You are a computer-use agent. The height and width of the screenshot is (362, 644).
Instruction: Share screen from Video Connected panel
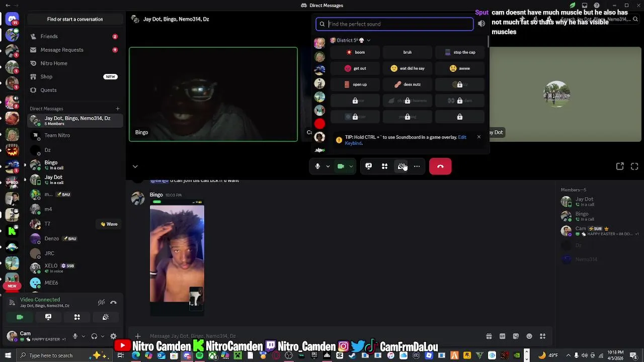pyautogui.click(x=48, y=317)
